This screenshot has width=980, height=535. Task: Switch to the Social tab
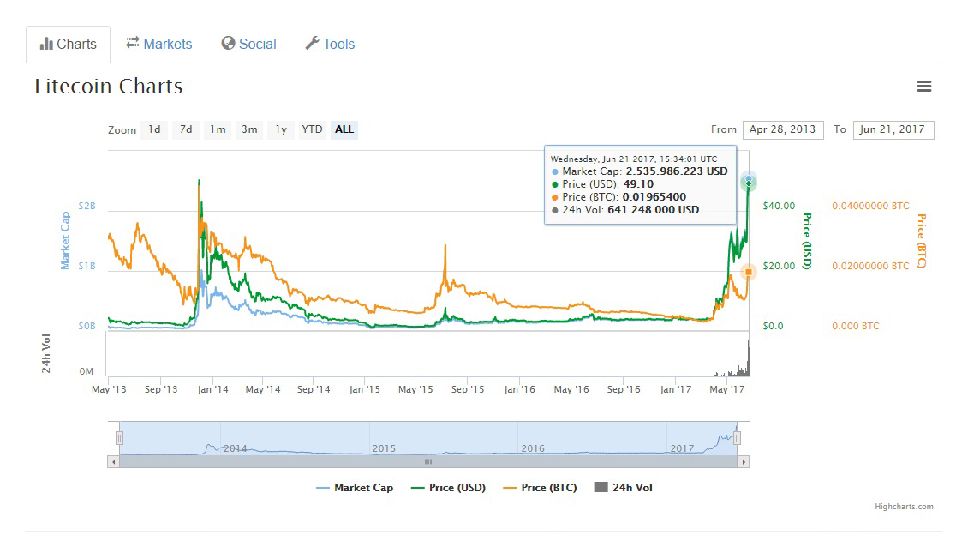coord(248,44)
